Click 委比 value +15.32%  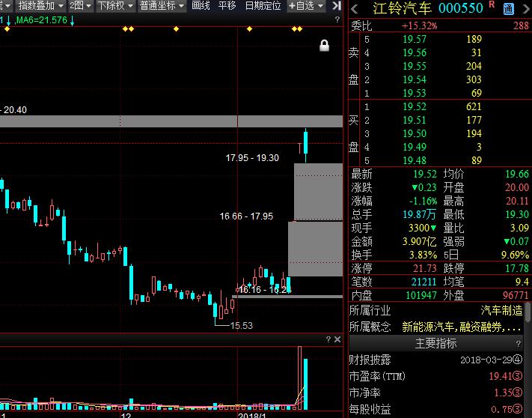coord(419,25)
